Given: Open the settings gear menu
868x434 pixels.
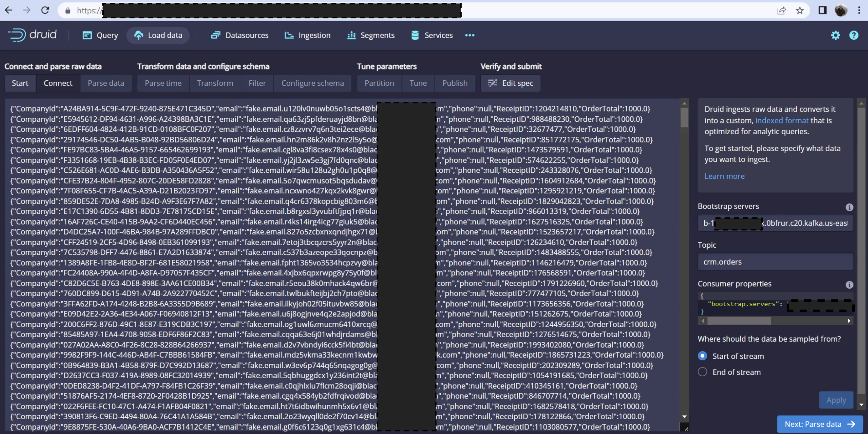Looking at the screenshot, I should tap(835, 35).
